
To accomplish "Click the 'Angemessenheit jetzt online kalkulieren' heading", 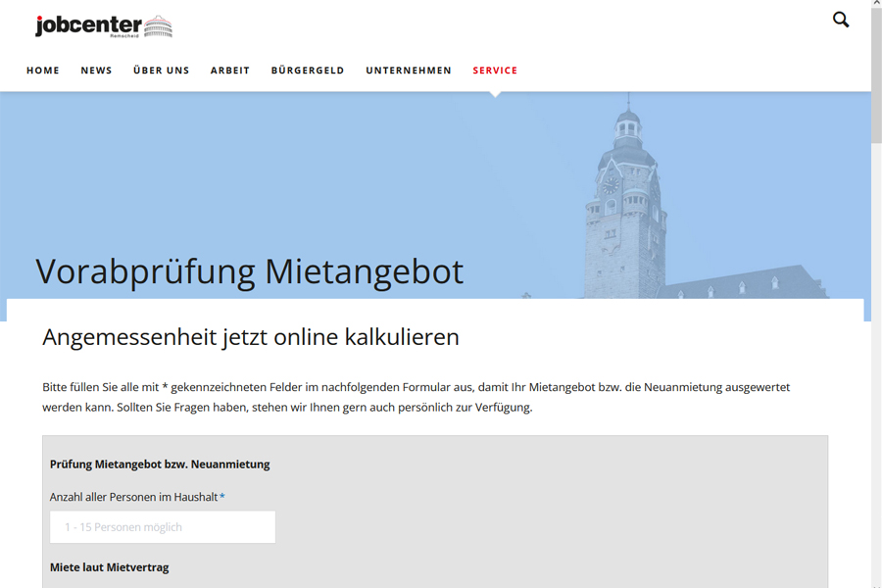I will tap(251, 337).
